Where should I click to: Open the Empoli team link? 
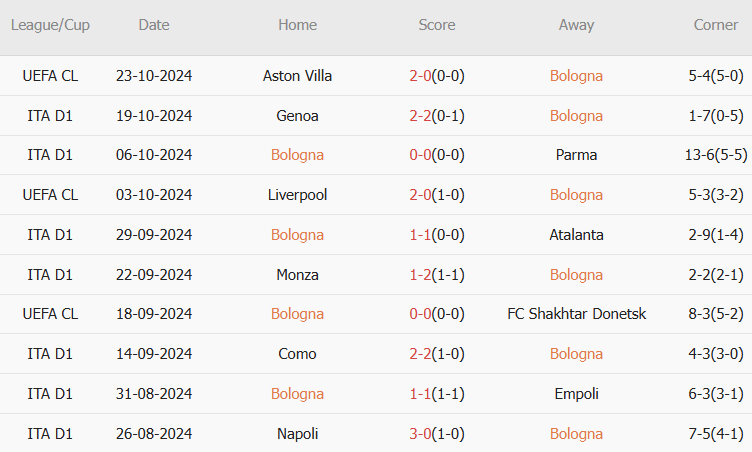(x=576, y=393)
